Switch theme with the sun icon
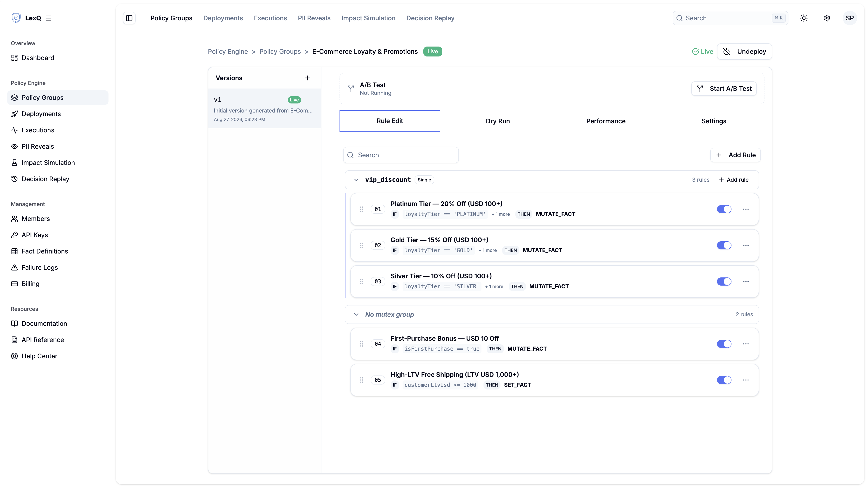Viewport: 868px width, 488px height. tap(804, 18)
